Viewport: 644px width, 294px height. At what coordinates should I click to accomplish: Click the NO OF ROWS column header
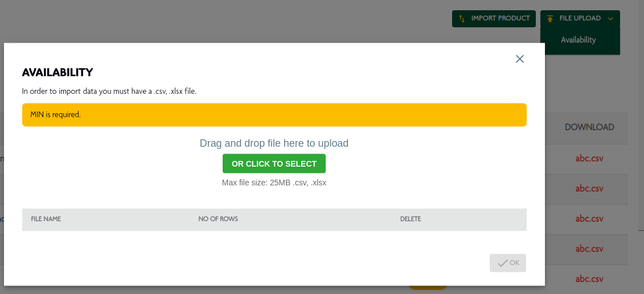(218, 219)
